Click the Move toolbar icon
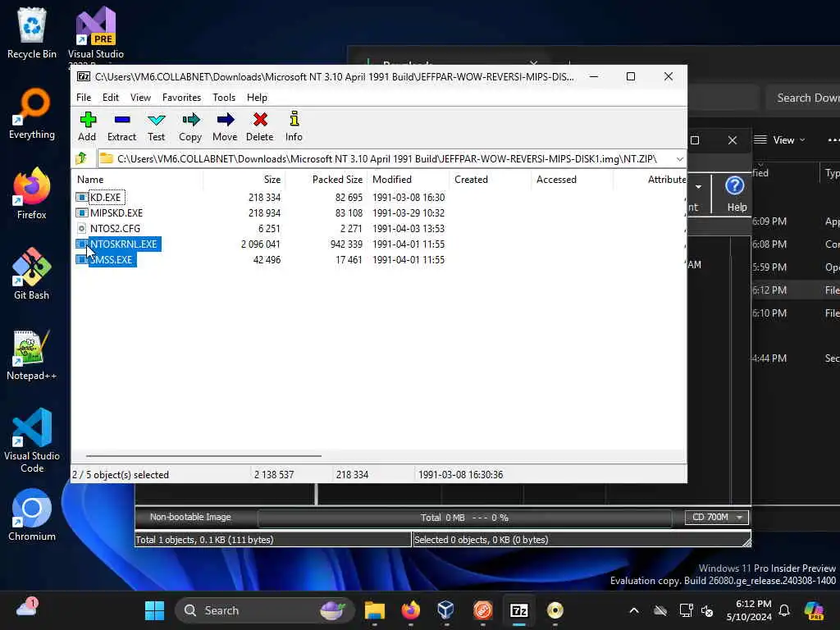This screenshot has width=840, height=630. coord(225,126)
